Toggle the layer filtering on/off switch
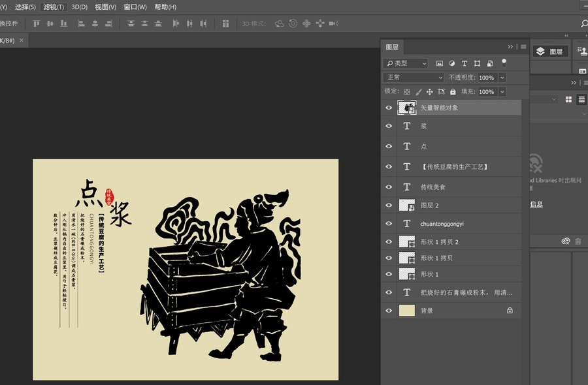Image resolution: width=588 pixels, height=385 pixels. point(504,63)
